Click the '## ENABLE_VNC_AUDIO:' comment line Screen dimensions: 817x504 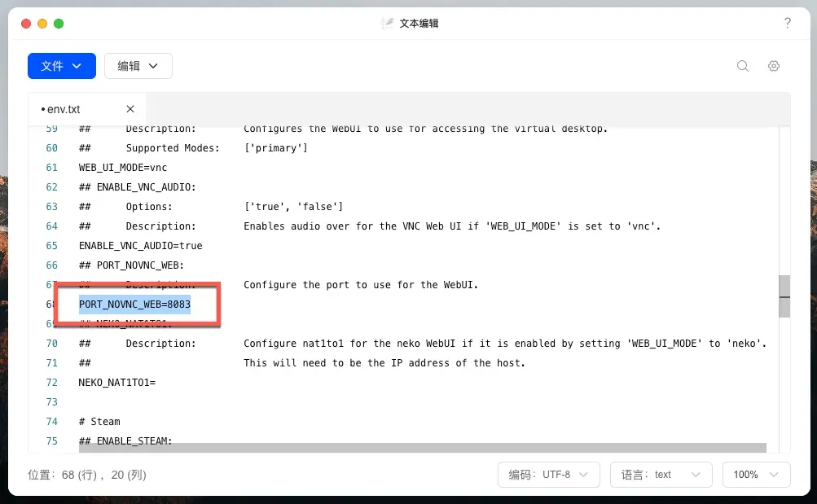tap(138, 187)
